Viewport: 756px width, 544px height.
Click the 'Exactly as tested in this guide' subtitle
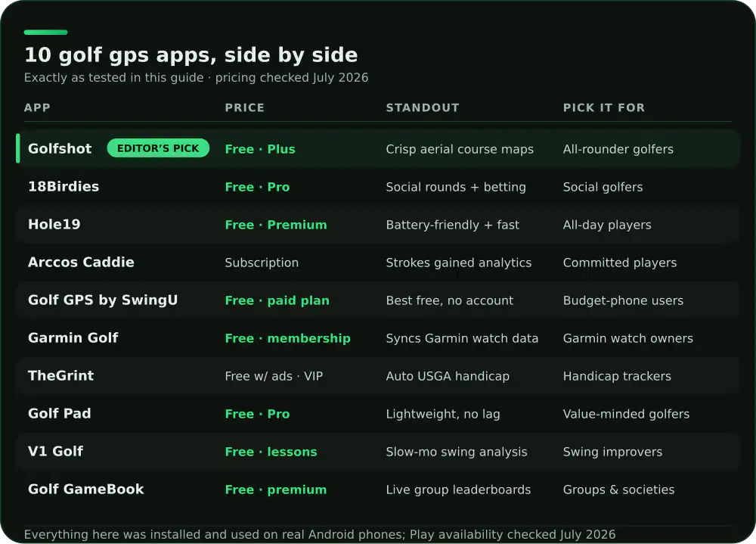[x=114, y=78]
